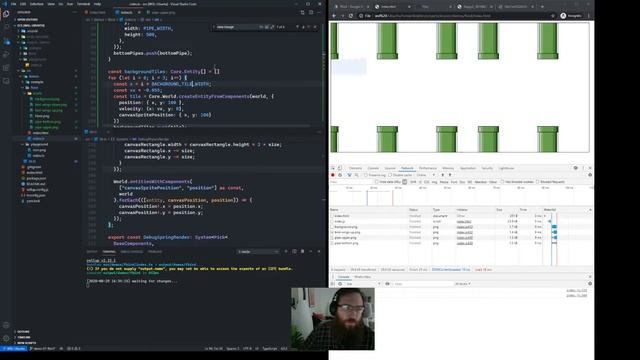Switch to the Lighthouse tab in DevTools
The width and height of the screenshot is (640, 360).
[x=506, y=168]
